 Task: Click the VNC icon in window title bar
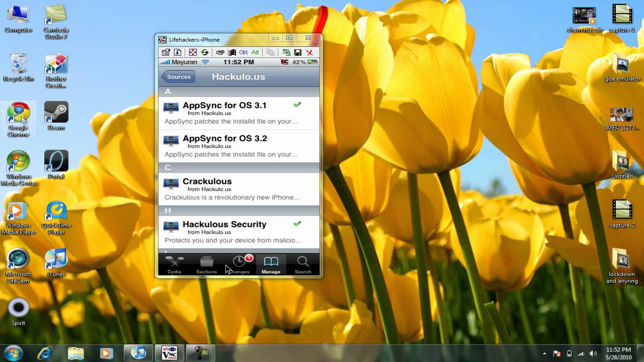[x=163, y=39]
